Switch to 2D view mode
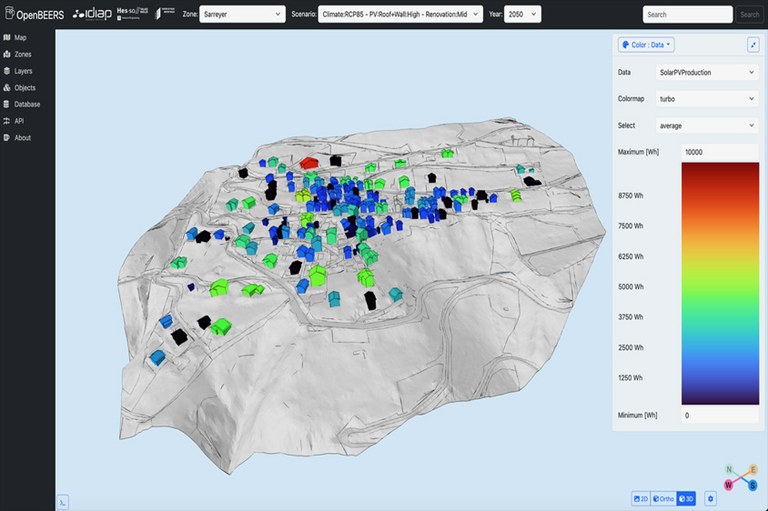768x511 pixels. click(x=640, y=498)
